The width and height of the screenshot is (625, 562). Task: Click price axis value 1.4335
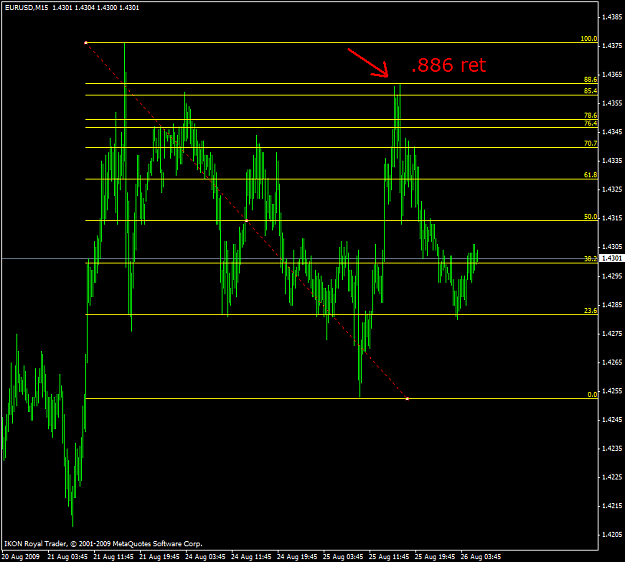[x=612, y=161]
